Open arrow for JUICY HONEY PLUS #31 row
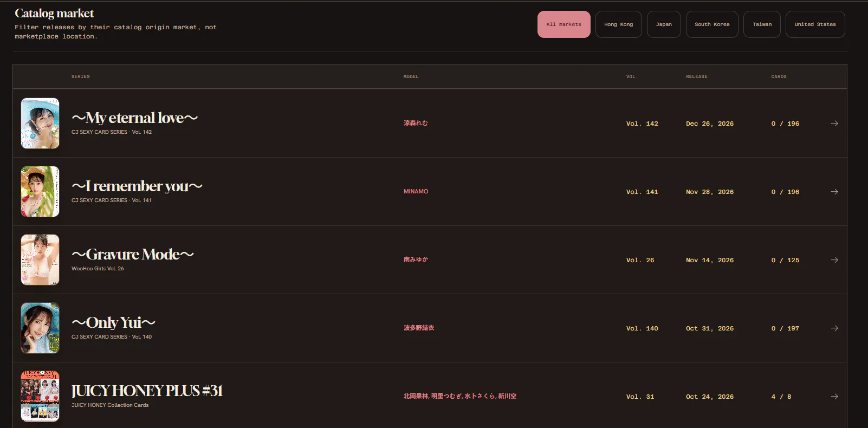868x428 pixels. [x=834, y=397]
